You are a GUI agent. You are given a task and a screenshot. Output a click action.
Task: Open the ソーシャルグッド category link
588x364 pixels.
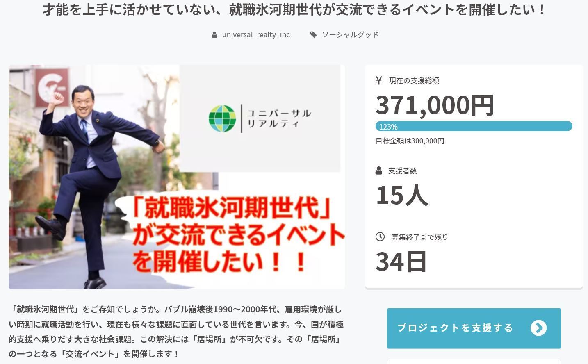[x=350, y=35]
